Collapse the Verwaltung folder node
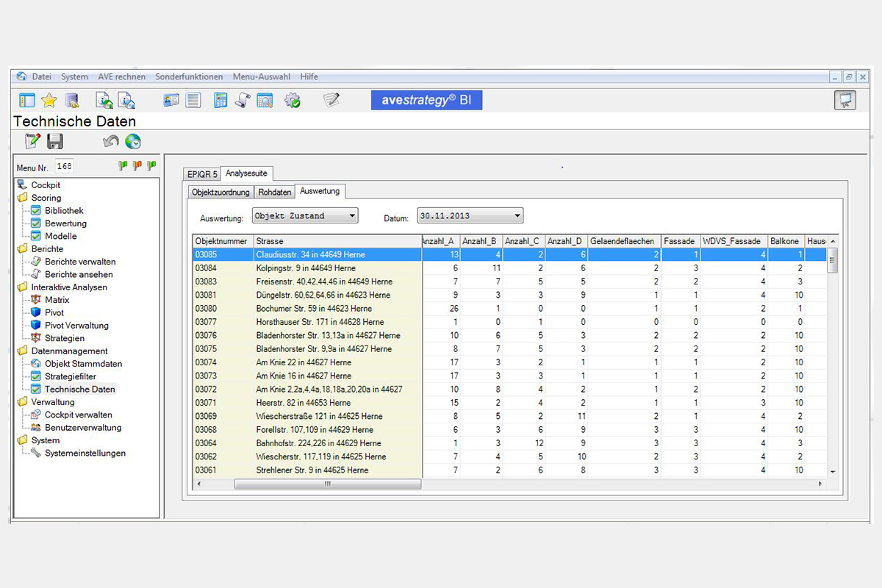 22,402
